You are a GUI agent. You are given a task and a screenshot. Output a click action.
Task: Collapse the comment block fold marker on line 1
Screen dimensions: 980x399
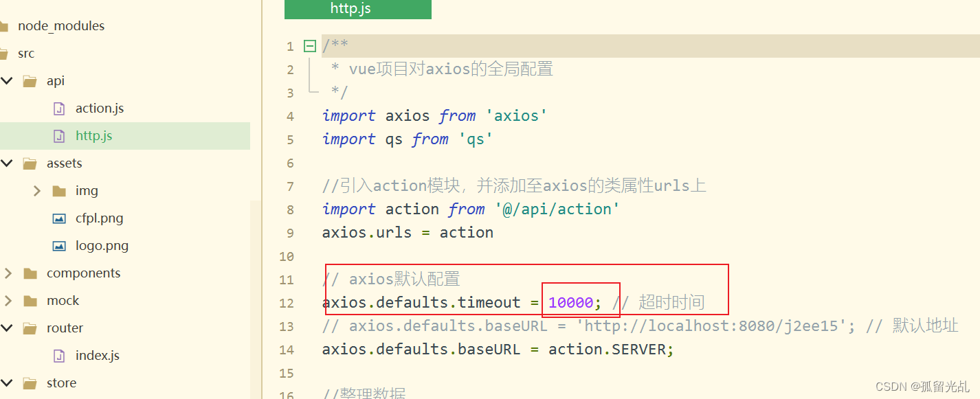coord(310,46)
